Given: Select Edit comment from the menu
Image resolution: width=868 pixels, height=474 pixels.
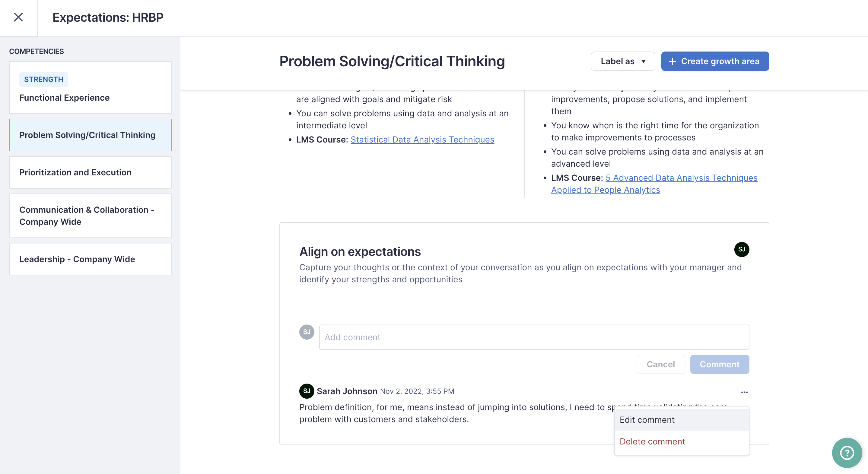Looking at the screenshot, I should click(x=682, y=420).
